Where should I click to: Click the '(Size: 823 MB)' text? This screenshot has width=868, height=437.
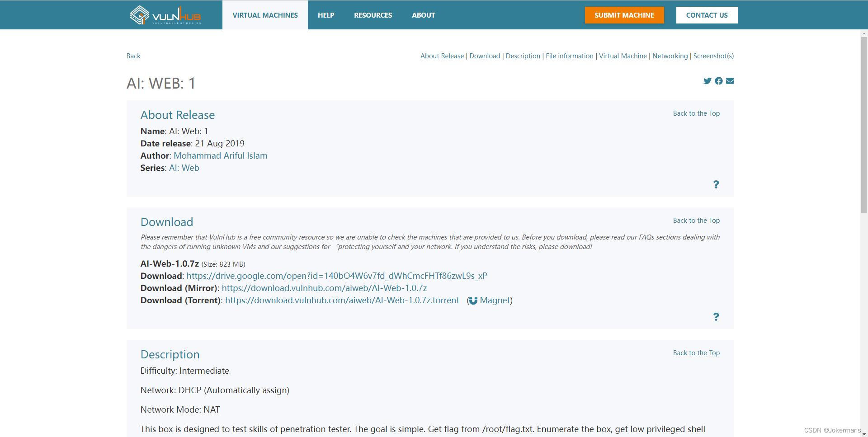[223, 264]
